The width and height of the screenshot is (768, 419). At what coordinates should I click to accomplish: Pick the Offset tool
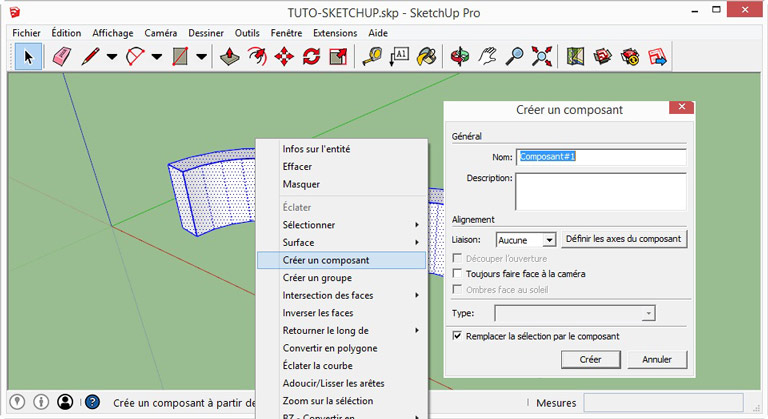[x=257, y=56]
